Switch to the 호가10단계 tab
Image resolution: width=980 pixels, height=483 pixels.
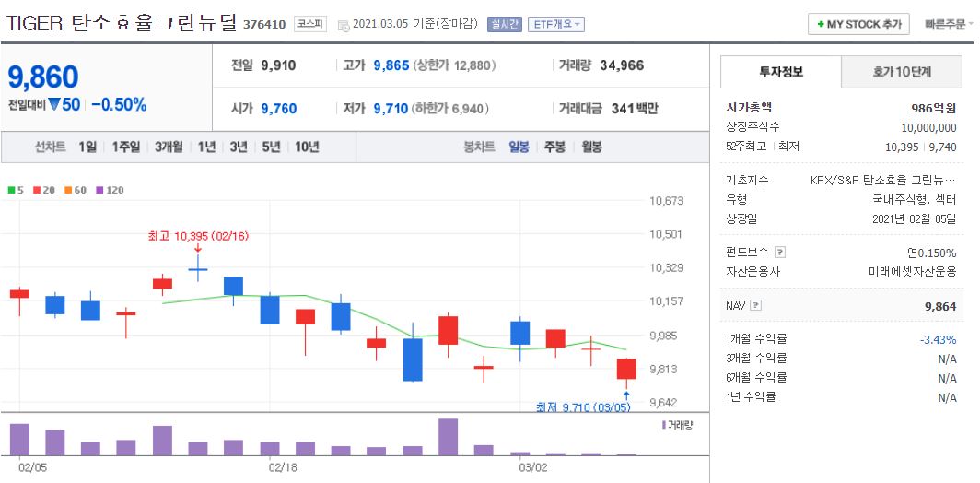point(901,72)
